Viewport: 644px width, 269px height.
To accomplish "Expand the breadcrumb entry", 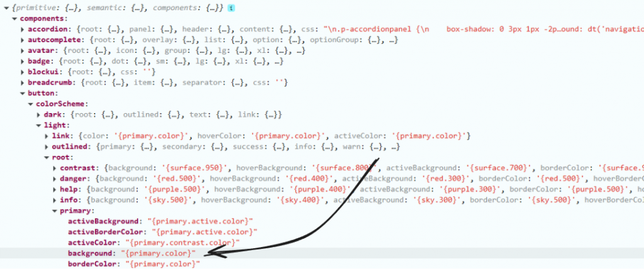I will (22, 83).
